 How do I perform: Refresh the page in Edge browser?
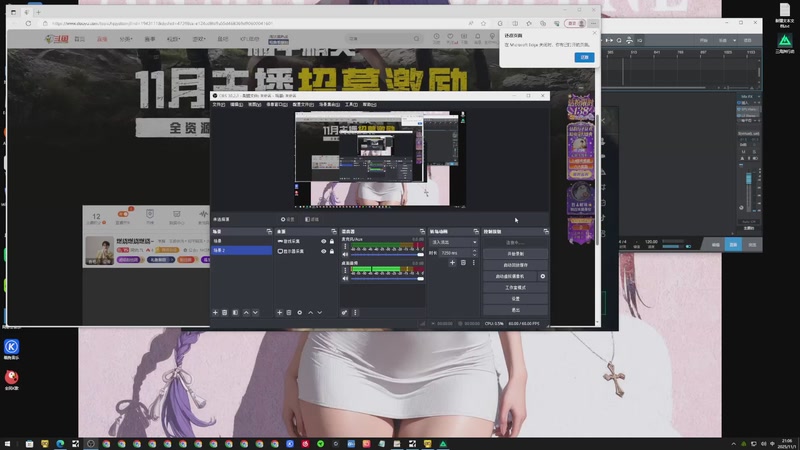[x=29, y=23]
